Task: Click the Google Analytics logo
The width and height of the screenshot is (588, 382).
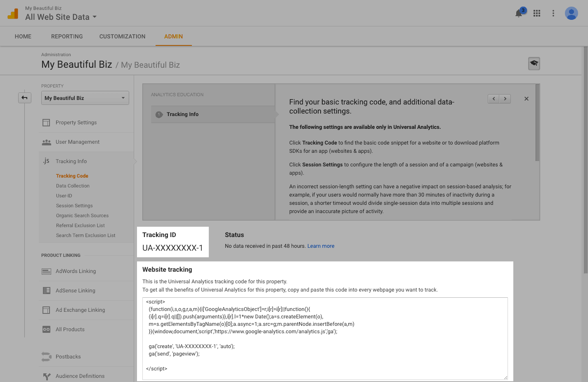Action: coord(13,14)
